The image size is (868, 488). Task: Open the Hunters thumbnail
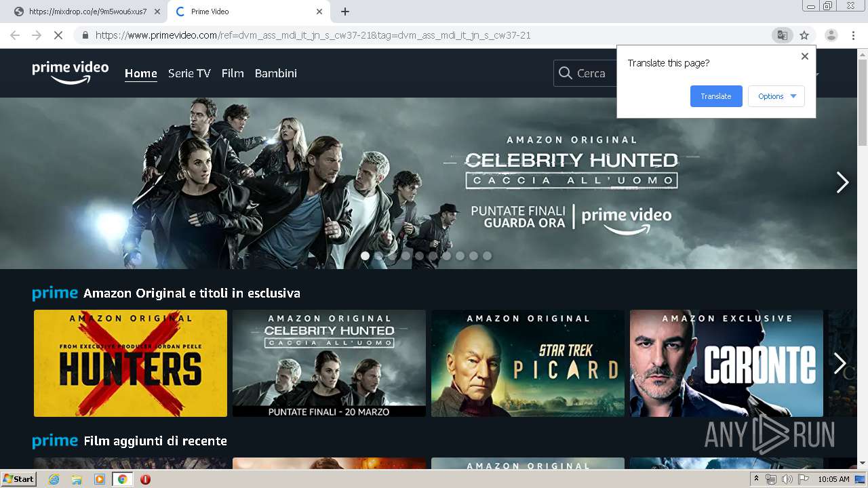130,363
